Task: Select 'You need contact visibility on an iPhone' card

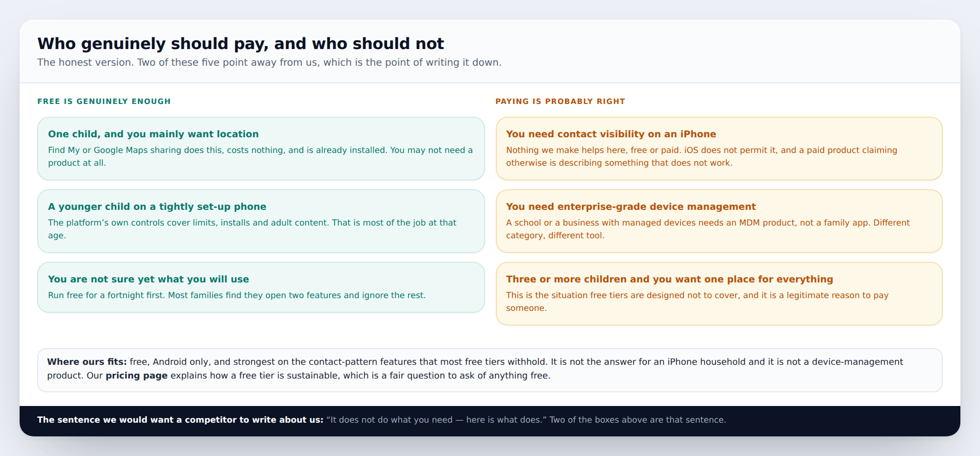Action: [x=719, y=149]
